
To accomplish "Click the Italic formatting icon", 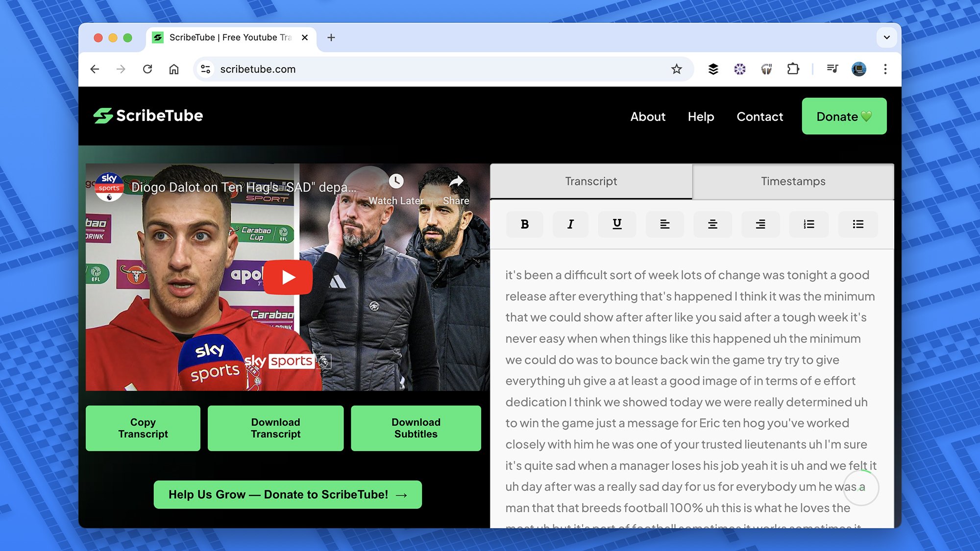I will click(571, 224).
